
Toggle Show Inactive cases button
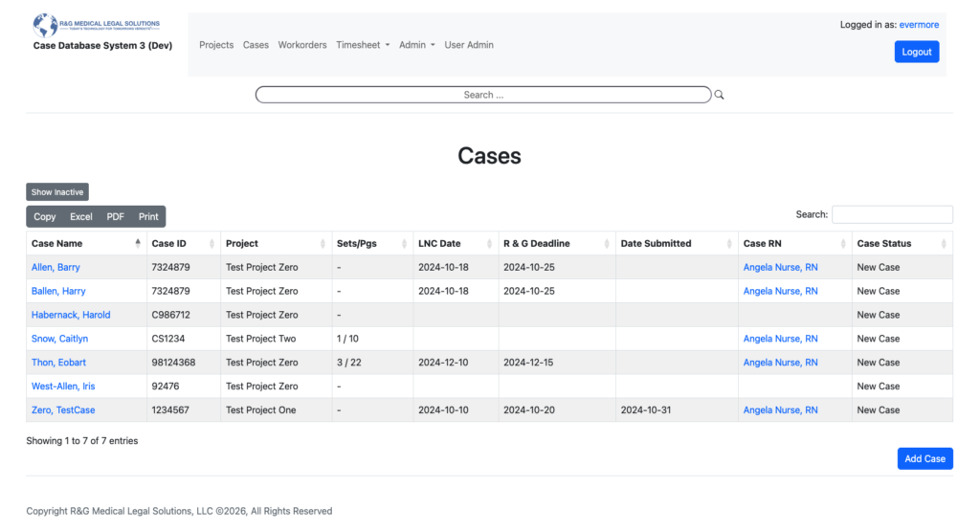pos(57,192)
